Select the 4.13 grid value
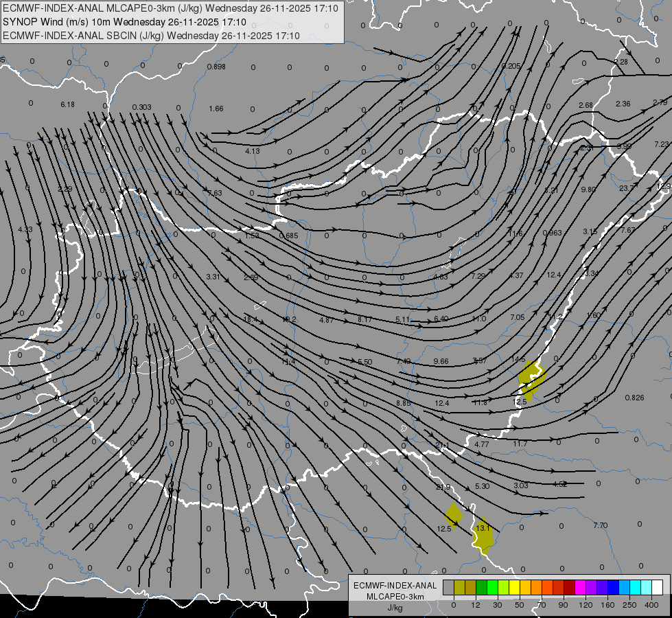The image size is (672, 618). pyautogui.click(x=253, y=151)
